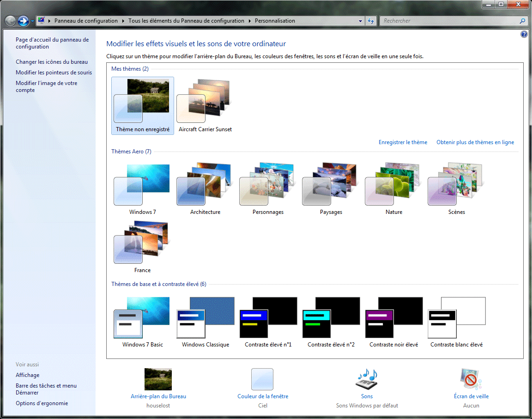The width and height of the screenshot is (532, 419).
Task: Click the Couleur de la fenêtre text link
Action: pyautogui.click(x=263, y=396)
